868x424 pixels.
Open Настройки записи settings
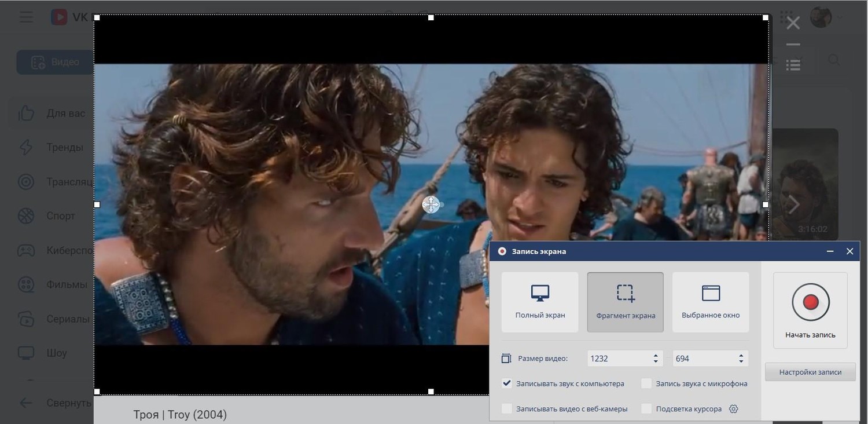[810, 372]
